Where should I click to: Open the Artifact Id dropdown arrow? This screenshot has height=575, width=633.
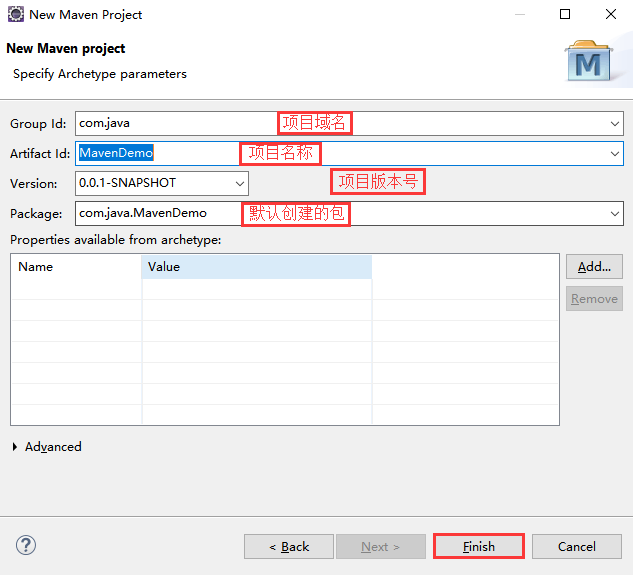[614, 153]
